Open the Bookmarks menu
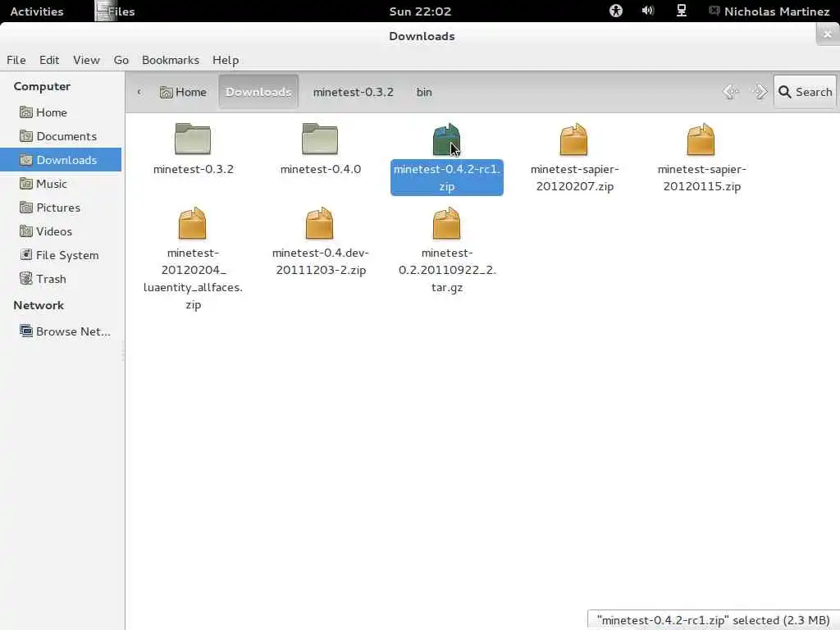The width and height of the screenshot is (840, 630). click(x=171, y=60)
